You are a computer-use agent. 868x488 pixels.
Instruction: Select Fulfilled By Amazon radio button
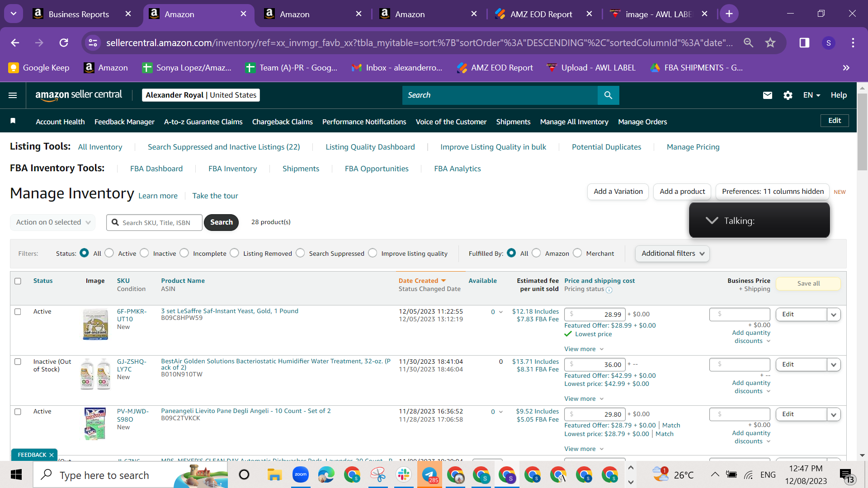(536, 253)
